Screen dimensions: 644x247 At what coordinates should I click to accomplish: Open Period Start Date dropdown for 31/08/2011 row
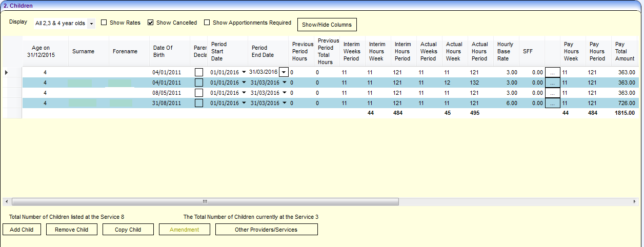pos(244,103)
